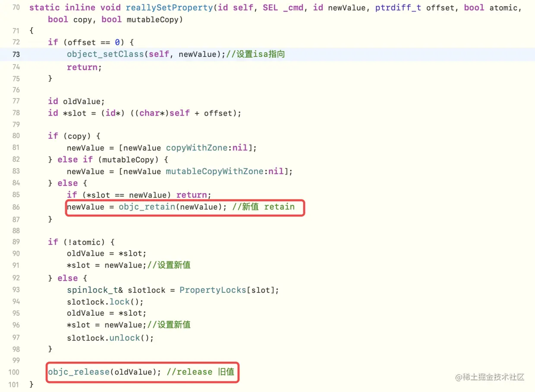Click 'oldValue = *slot;' on line 90

click(107, 254)
